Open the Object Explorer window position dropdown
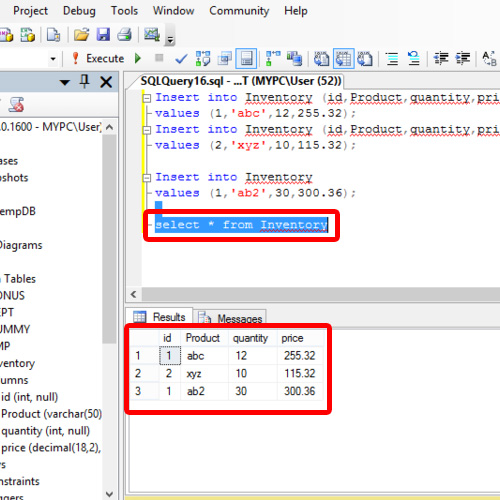 tap(65, 82)
